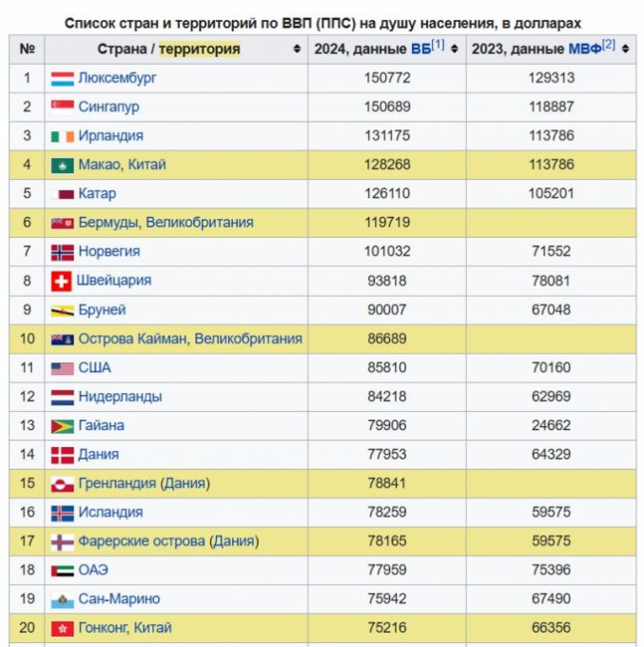This screenshot has width=644, height=647.
Task: Click the Singapore flag icon
Action: pyautogui.click(x=62, y=107)
